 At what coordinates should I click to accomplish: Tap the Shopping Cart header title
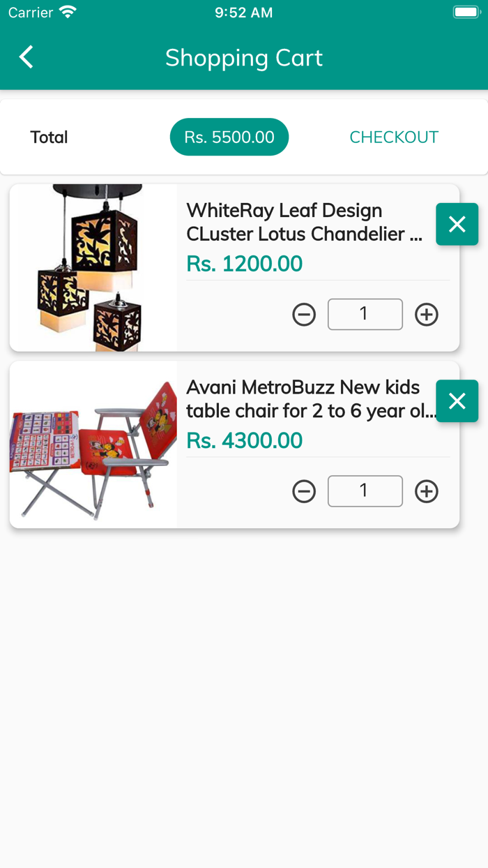(244, 57)
